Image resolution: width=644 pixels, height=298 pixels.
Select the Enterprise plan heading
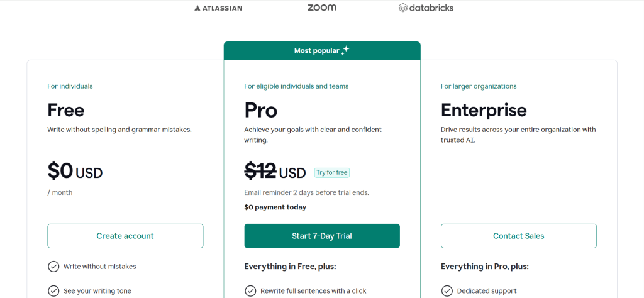click(x=484, y=111)
